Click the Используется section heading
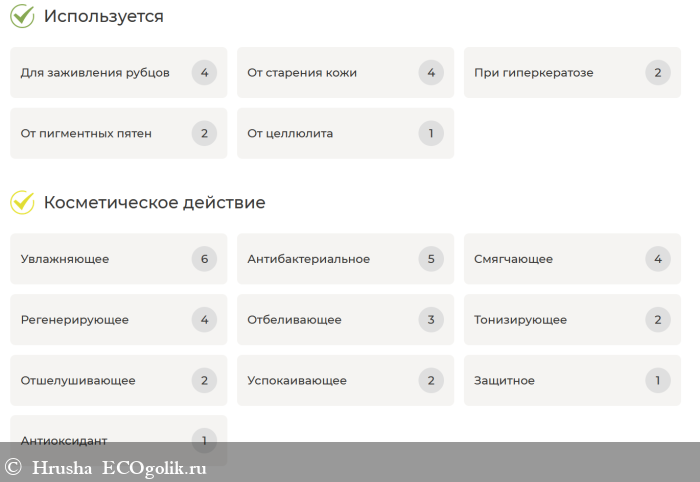 pos(103,16)
